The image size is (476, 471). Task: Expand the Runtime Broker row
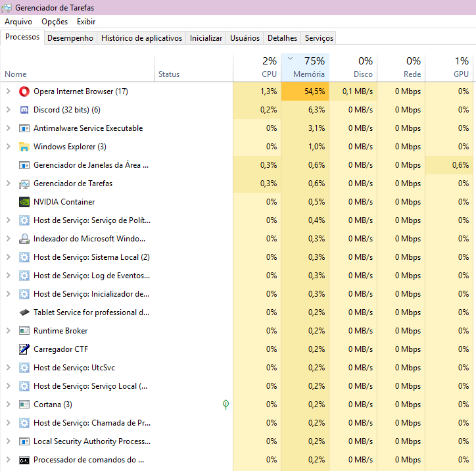(x=9, y=331)
